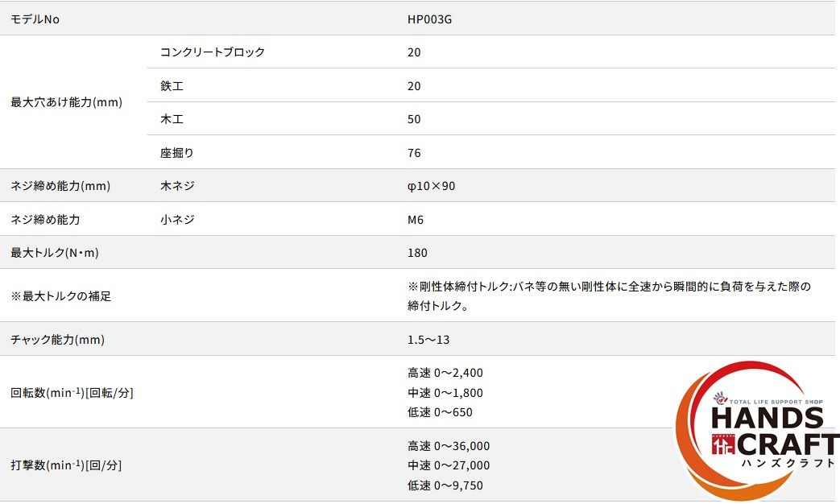The image size is (840, 504).
Task: Click the 最大穴あけ能力(mm) label
Action: point(67,102)
